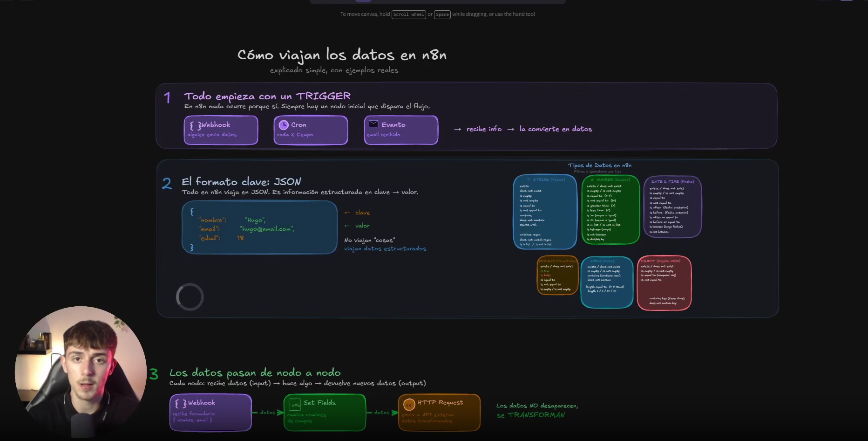Screen dimensions: 868x441
Task: Click the text 'la convierte en datos'
Action: [556, 129]
